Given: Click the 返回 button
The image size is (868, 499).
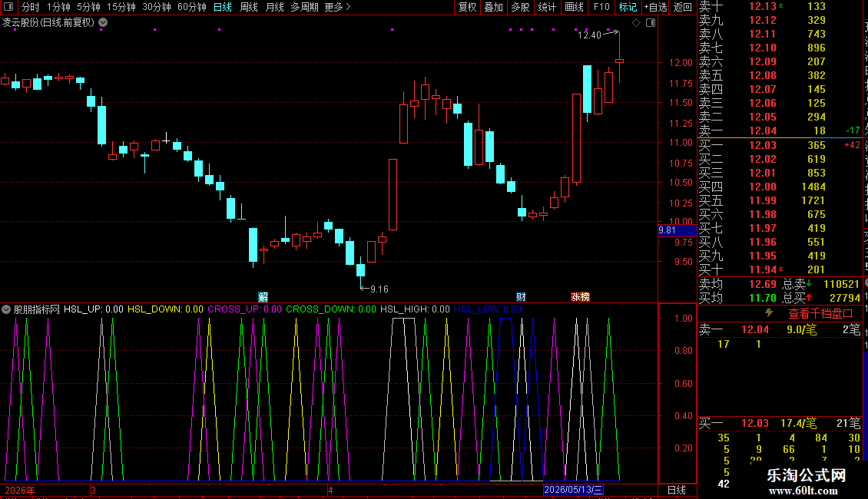Looking at the screenshot, I should pos(683,7).
